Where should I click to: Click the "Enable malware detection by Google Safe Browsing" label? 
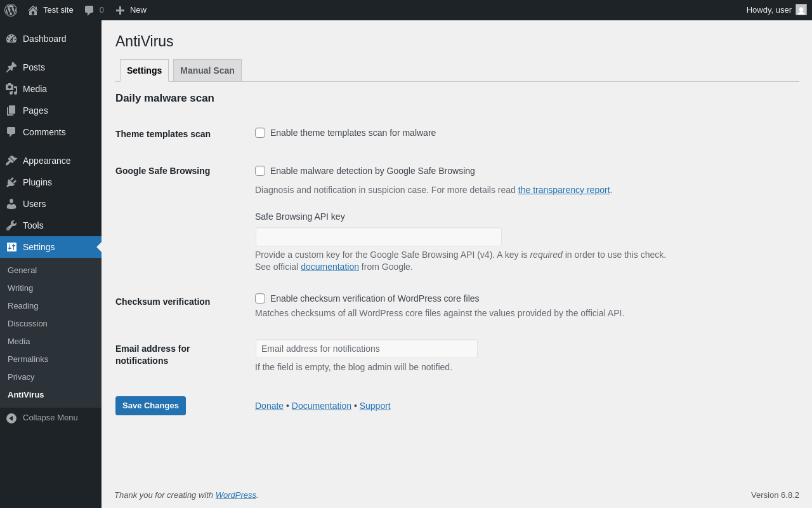(x=372, y=171)
